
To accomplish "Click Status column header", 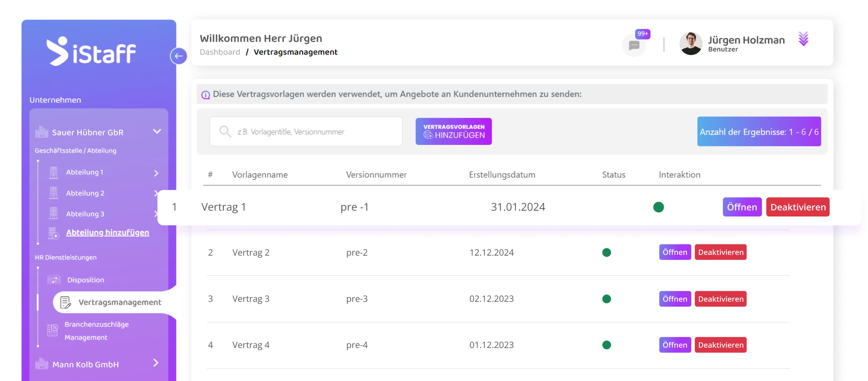I will pyautogui.click(x=614, y=175).
